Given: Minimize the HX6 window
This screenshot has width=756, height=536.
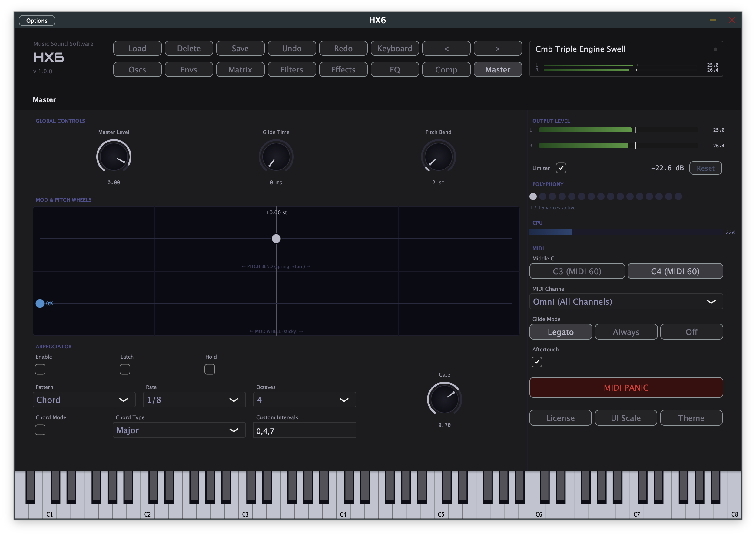Looking at the screenshot, I should click(712, 20).
